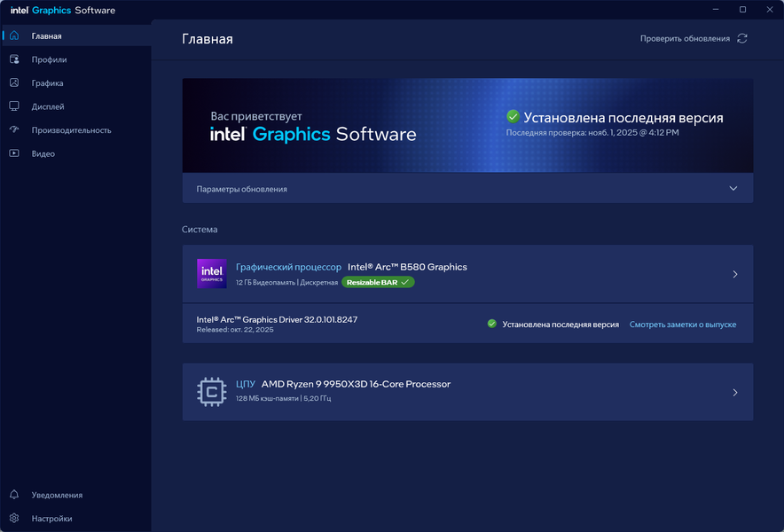
Task: Open Настройки from the sidebar
Action: click(76, 519)
